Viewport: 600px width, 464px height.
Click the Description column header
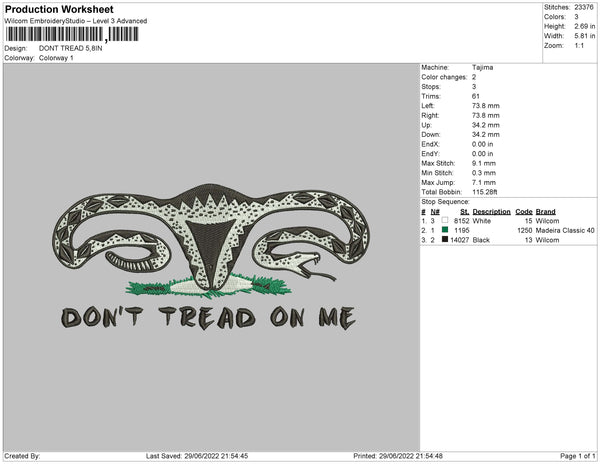491,212
